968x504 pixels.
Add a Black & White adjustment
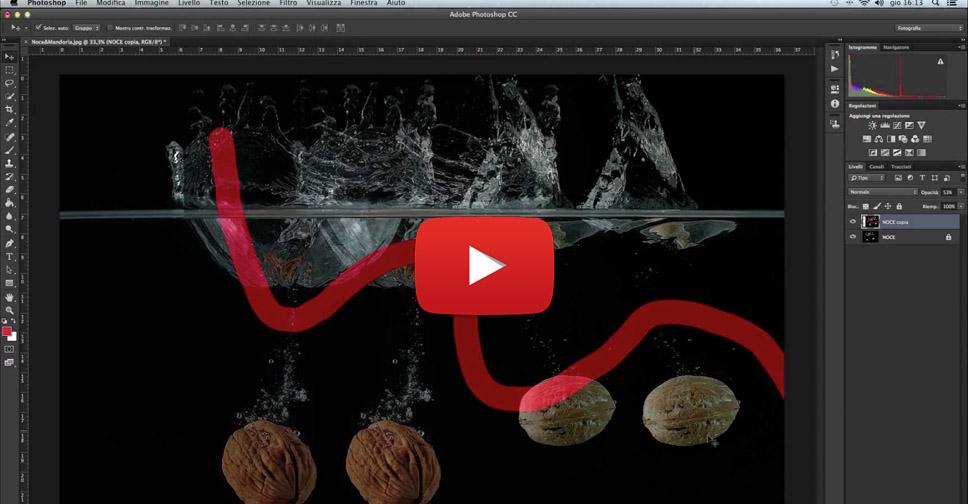[891, 139]
